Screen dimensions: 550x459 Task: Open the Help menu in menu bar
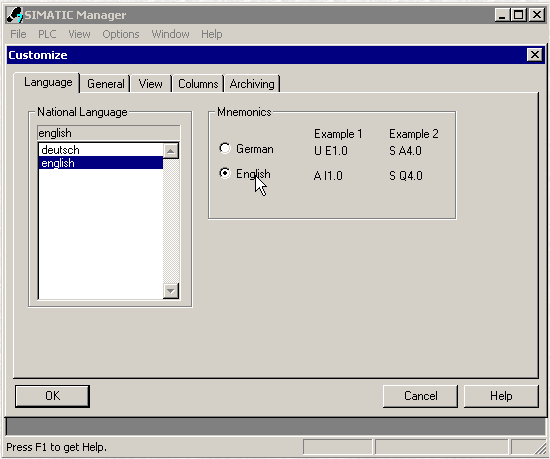click(x=212, y=34)
